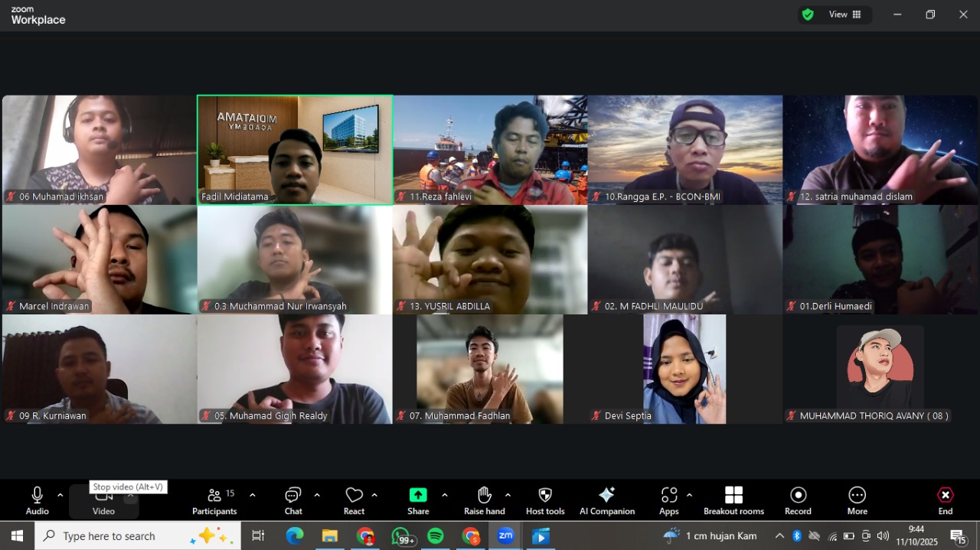980x550 pixels.
Task: Expand the Participants options arrow
Action: (253, 495)
